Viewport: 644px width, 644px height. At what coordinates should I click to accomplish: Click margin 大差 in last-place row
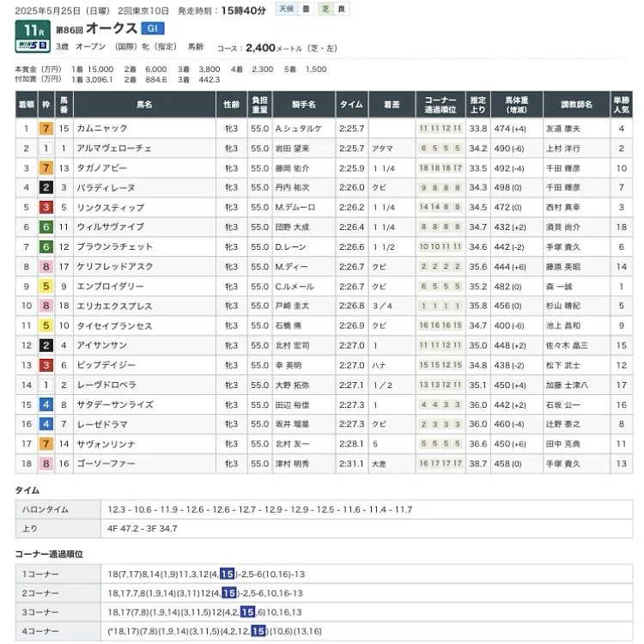pos(379,464)
